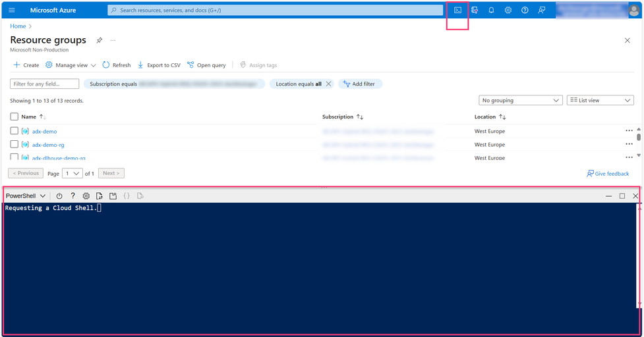Open Cloud Shell help question mark

pyautogui.click(x=73, y=196)
